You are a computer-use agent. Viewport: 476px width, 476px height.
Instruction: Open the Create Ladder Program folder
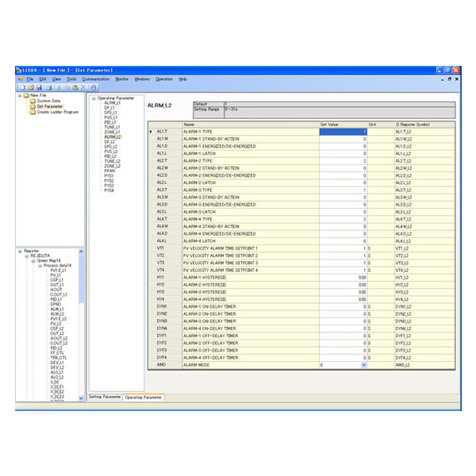pos(33,112)
